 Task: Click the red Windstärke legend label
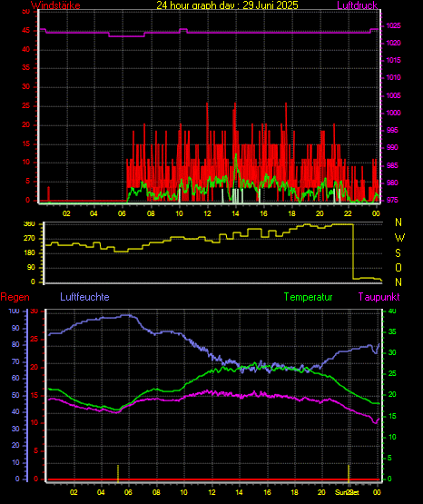[x=55, y=5]
